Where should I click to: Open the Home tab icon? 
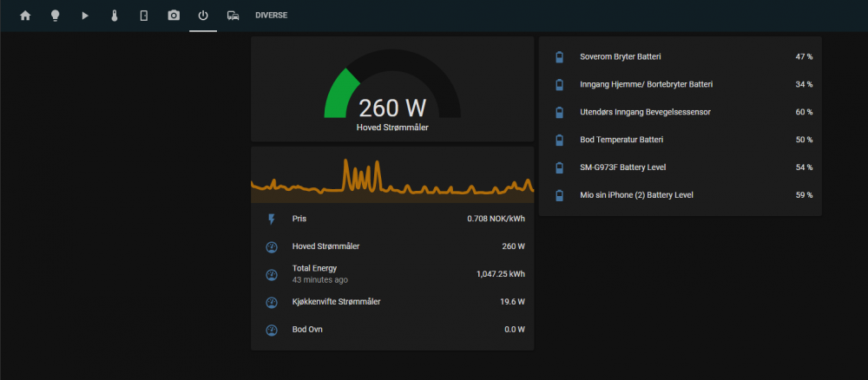tap(25, 16)
